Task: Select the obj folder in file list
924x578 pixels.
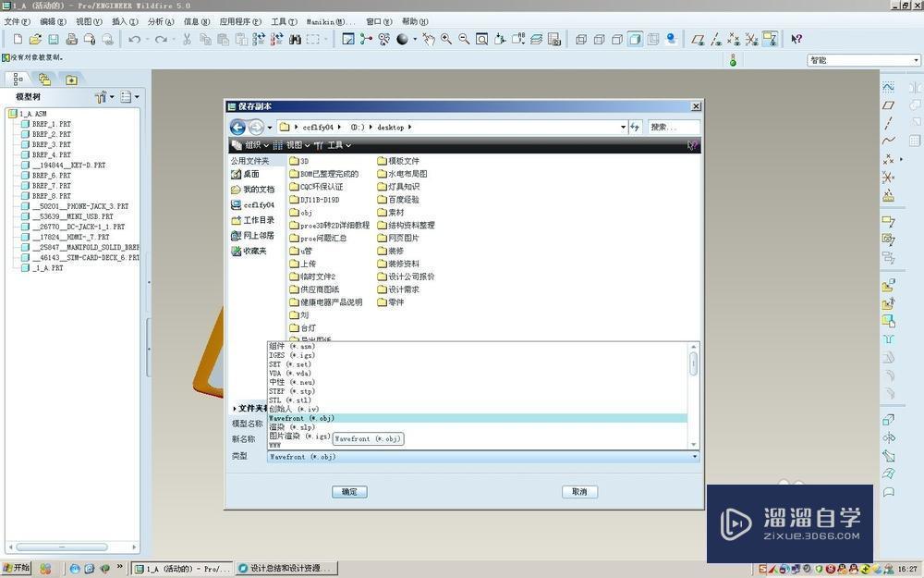Action: [x=301, y=213]
